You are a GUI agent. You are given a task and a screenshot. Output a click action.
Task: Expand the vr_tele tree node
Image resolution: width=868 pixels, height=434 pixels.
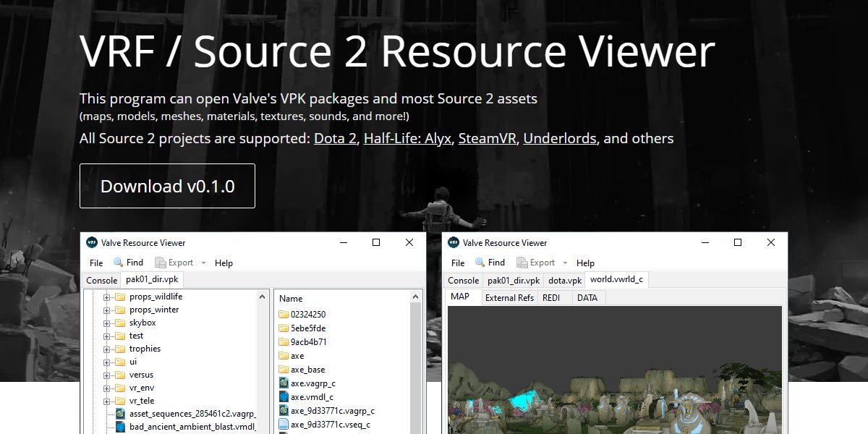[x=106, y=401]
